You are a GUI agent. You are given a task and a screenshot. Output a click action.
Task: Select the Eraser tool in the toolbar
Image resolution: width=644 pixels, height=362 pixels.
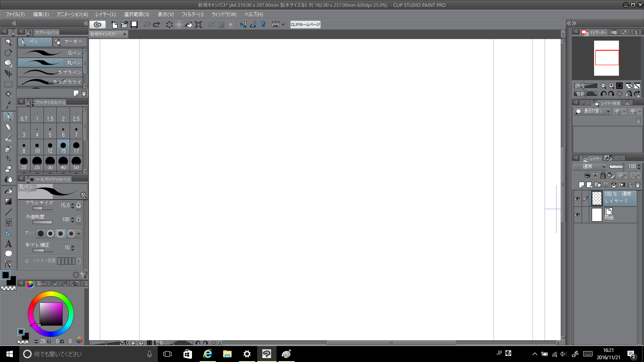pos(8,169)
